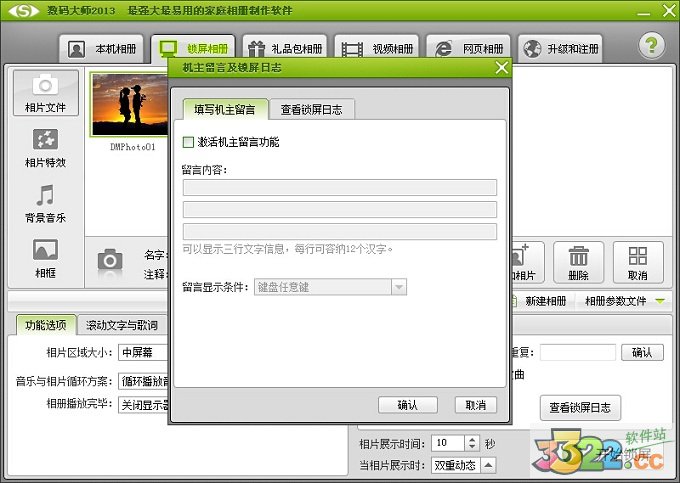This screenshot has width=680, height=483.
Task: Open the 升级和注册 tab
Action: click(x=560, y=49)
